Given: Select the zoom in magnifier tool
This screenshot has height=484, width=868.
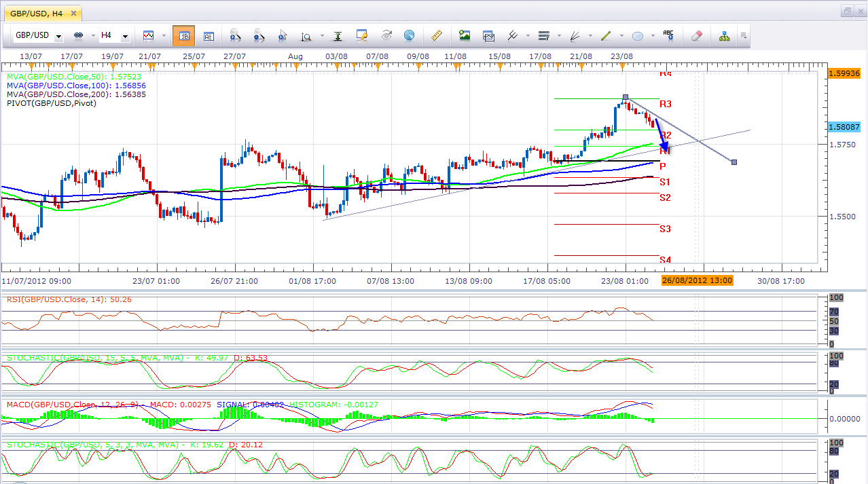Looking at the screenshot, I should click(x=236, y=36).
